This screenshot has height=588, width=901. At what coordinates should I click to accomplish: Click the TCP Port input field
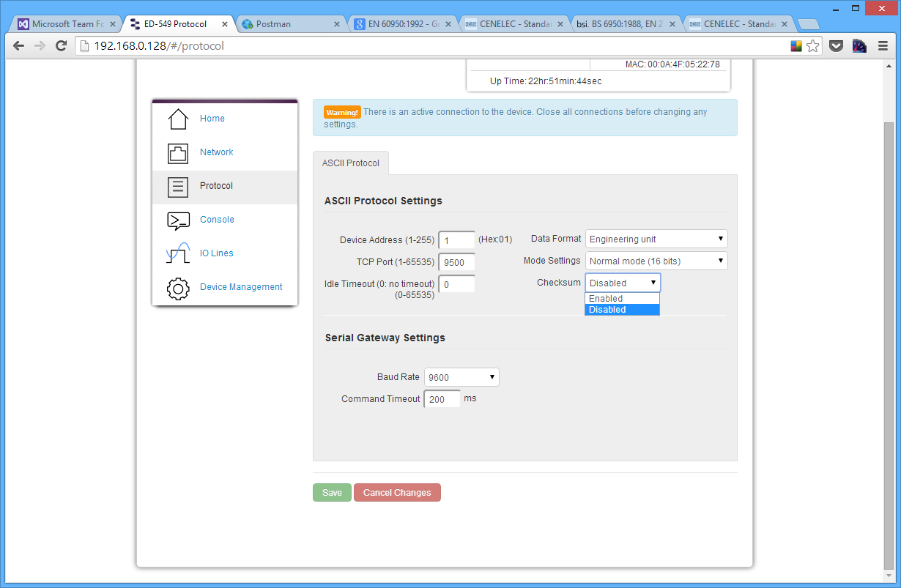456,261
